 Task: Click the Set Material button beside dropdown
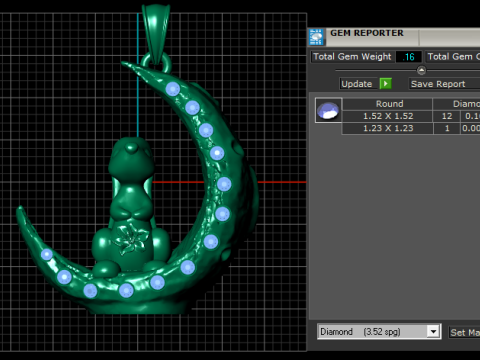click(x=464, y=332)
